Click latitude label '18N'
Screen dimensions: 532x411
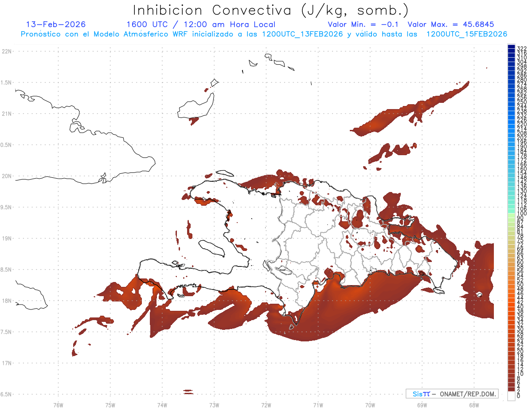tap(6, 301)
